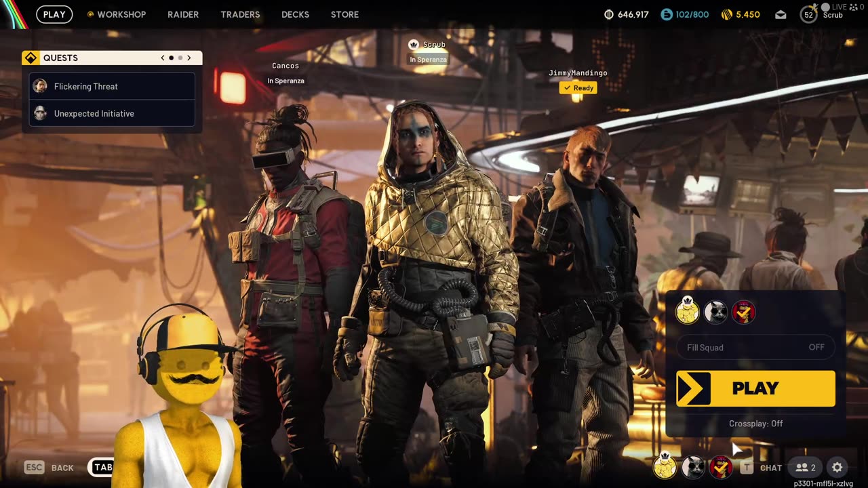Image resolution: width=868 pixels, height=488 pixels.
Task: Click the red ready avatar in bottom bar
Action: (x=720, y=467)
